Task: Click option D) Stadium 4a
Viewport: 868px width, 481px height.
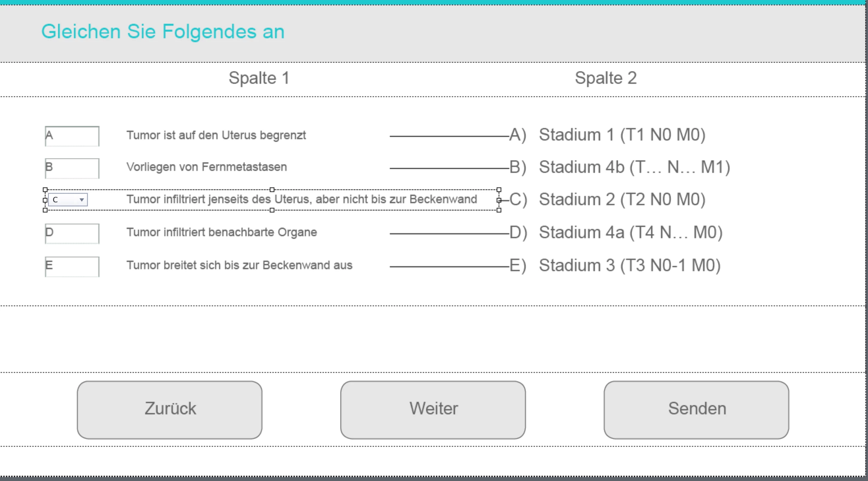Action: (x=616, y=232)
